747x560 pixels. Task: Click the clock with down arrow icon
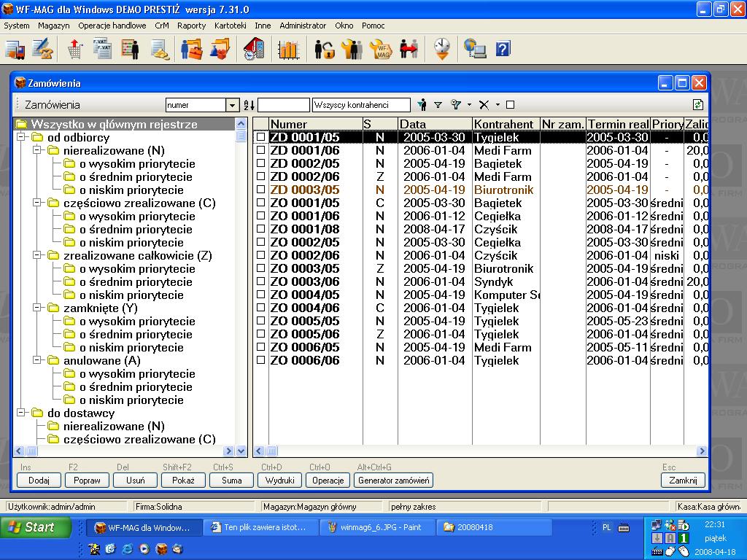(442, 50)
